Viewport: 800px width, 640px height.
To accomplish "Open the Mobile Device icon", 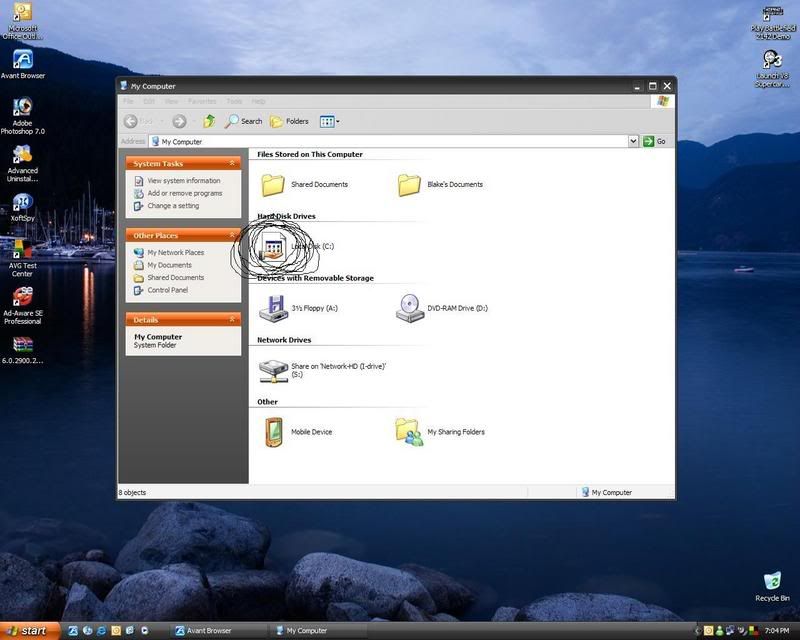I will click(x=273, y=432).
